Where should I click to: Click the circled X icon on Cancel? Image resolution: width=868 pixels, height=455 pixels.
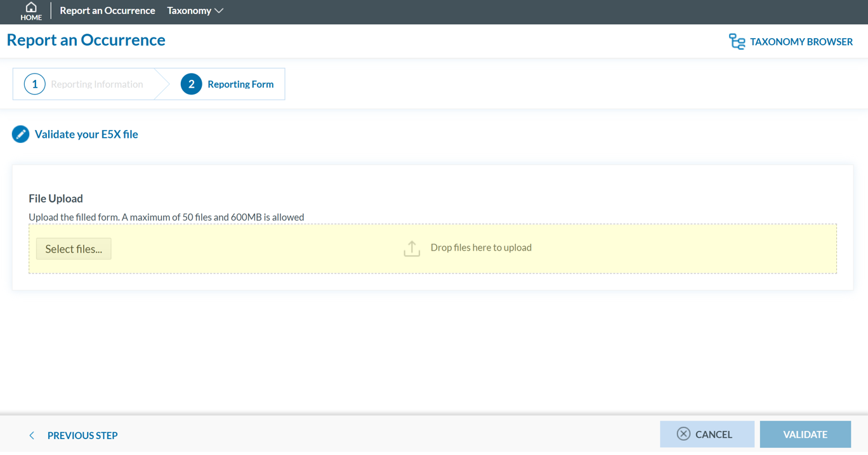click(x=683, y=434)
